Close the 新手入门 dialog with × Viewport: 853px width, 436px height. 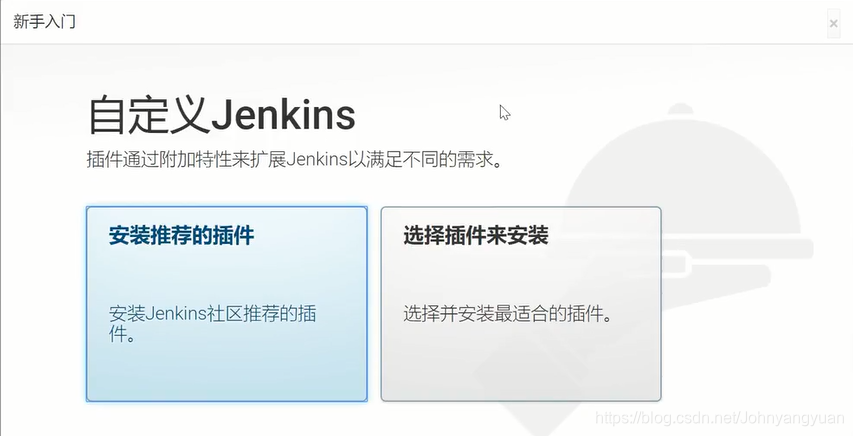[x=833, y=23]
